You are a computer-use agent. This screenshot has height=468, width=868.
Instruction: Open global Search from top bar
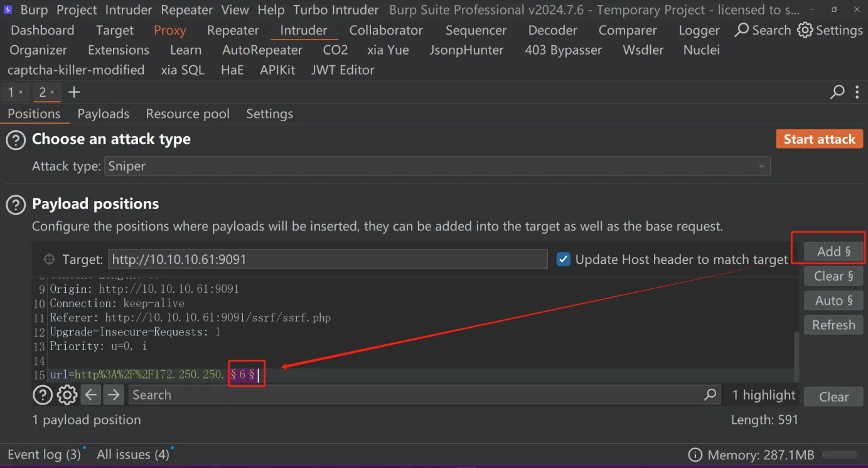[763, 30]
